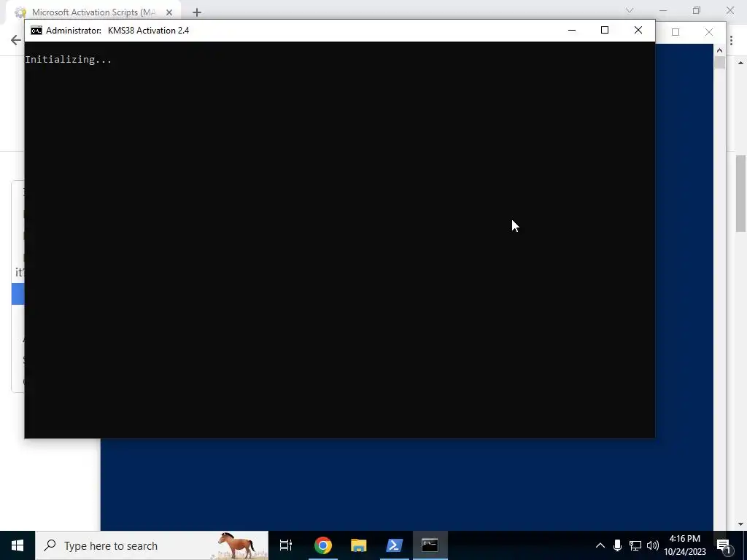Maximize the KMS38 Activation console window
The width and height of the screenshot is (747, 560).
coord(605,30)
